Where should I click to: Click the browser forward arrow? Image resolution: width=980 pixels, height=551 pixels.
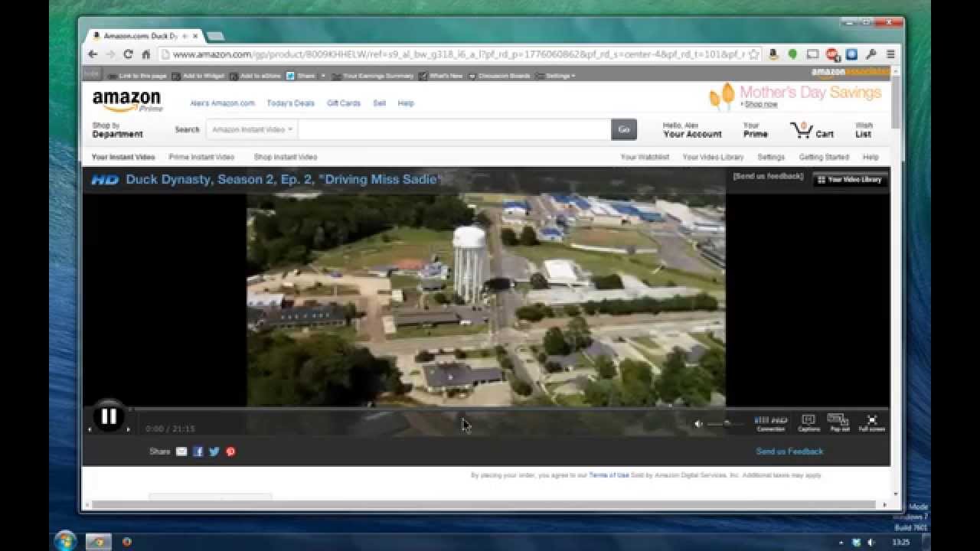110,54
